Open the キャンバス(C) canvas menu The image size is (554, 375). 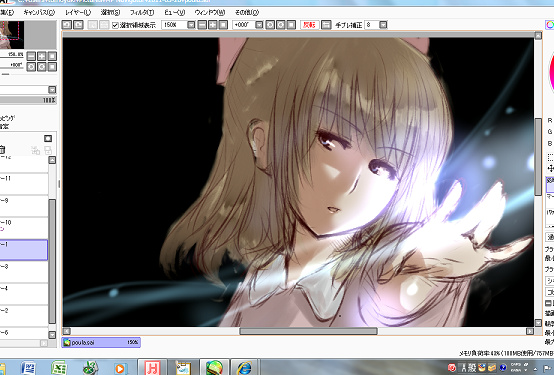click(x=39, y=12)
